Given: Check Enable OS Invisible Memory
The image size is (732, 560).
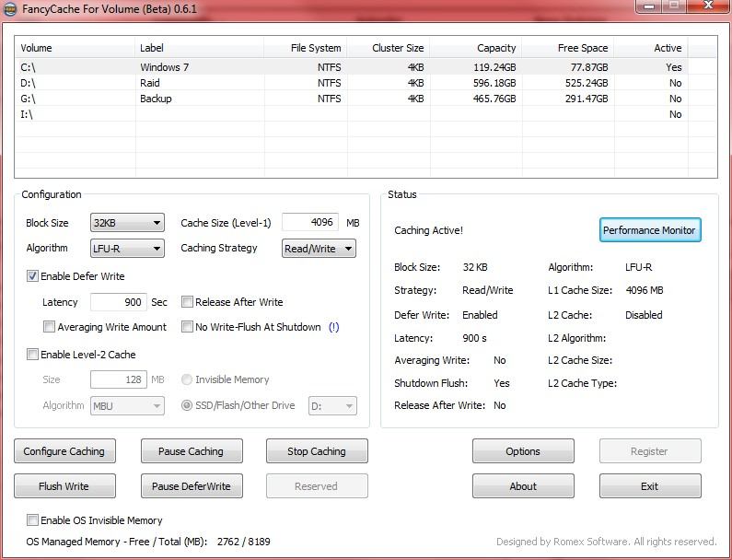Looking at the screenshot, I should point(32,519).
